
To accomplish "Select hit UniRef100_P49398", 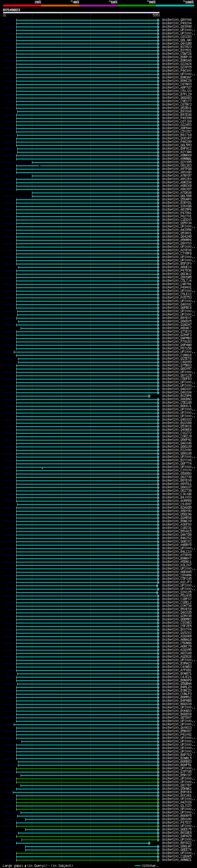I will tap(176, 118).
